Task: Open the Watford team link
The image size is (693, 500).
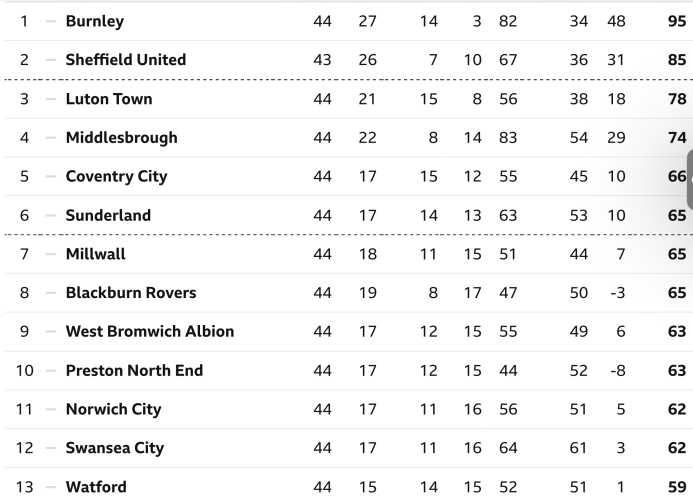Action: (x=96, y=487)
